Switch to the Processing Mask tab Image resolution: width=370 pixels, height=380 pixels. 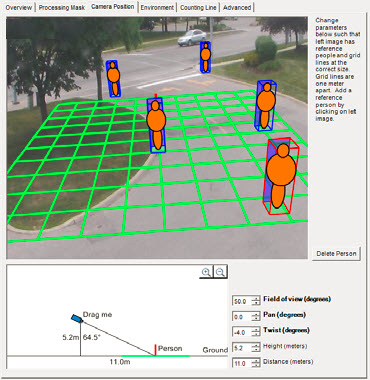(x=62, y=7)
